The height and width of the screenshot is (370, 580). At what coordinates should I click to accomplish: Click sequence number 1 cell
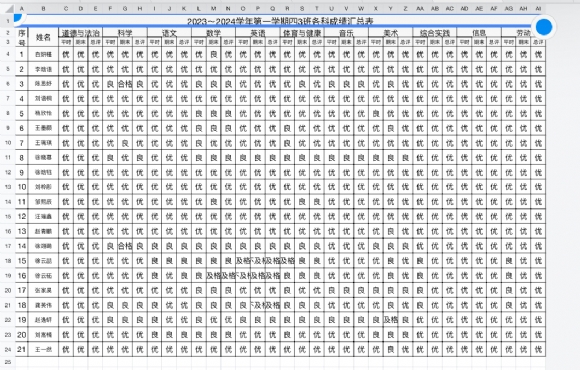click(22, 54)
